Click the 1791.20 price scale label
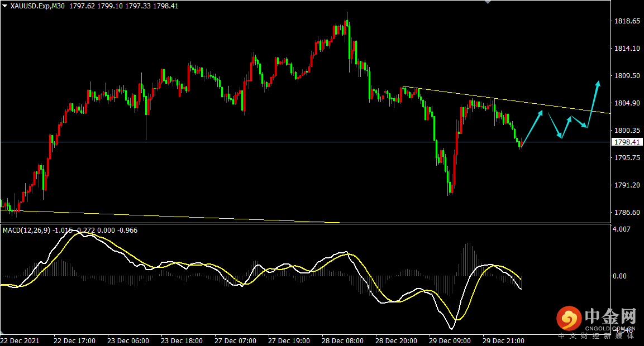This screenshot has height=346, width=644. pyautogui.click(x=627, y=185)
